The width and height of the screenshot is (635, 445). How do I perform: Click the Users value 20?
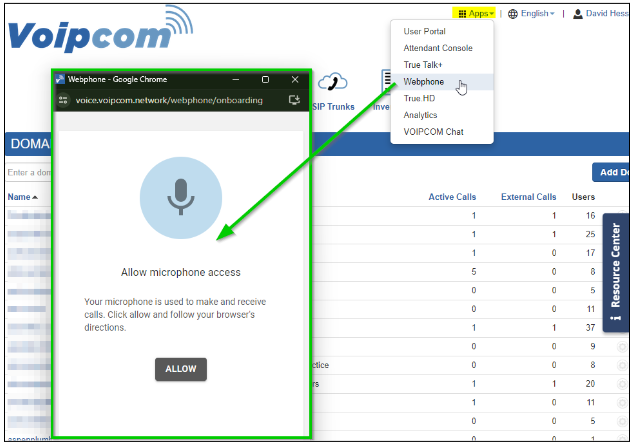point(590,383)
